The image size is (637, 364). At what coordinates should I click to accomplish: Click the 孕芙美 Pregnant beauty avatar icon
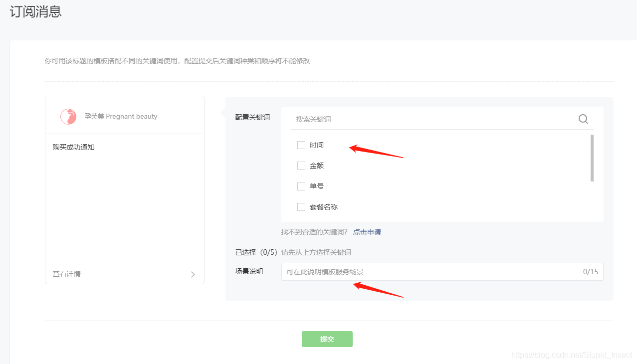click(68, 116)
